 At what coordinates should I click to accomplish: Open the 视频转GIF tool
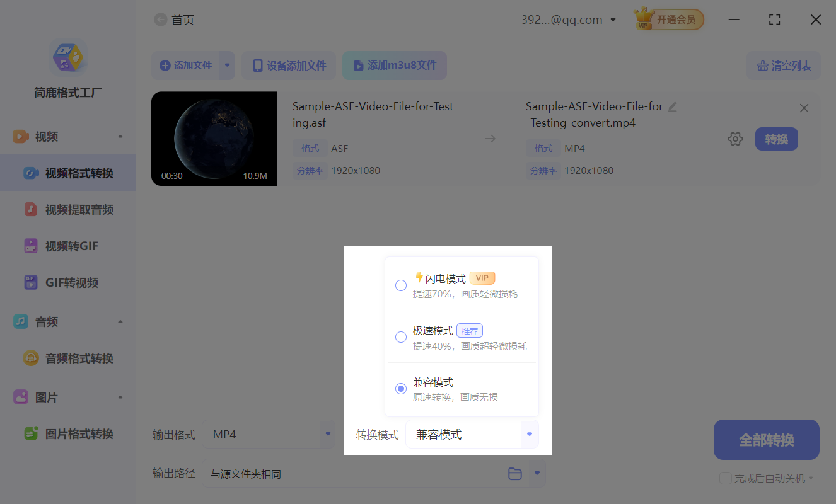click(x=30, y=246)
